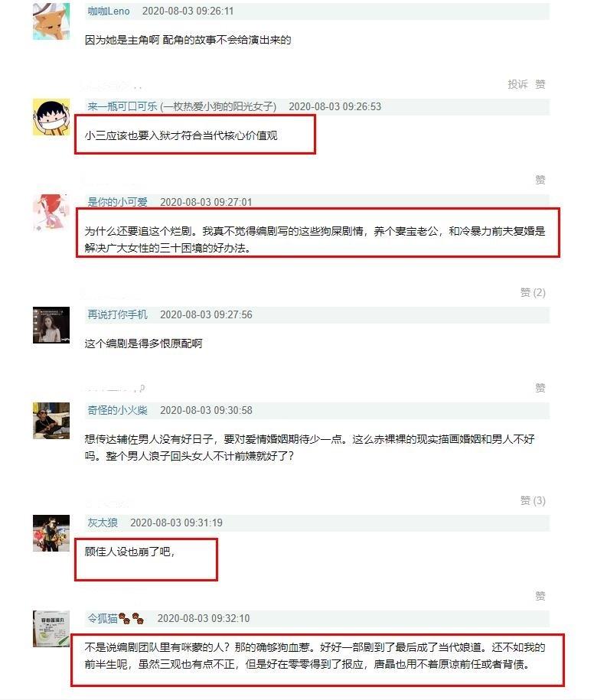Open username link 咖啡Leno
Screen dimensions: 594x700
coord(109,11)
